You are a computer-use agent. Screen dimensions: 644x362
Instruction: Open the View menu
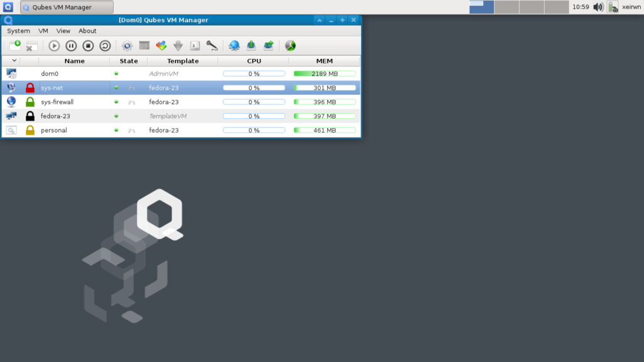(64, 31)
